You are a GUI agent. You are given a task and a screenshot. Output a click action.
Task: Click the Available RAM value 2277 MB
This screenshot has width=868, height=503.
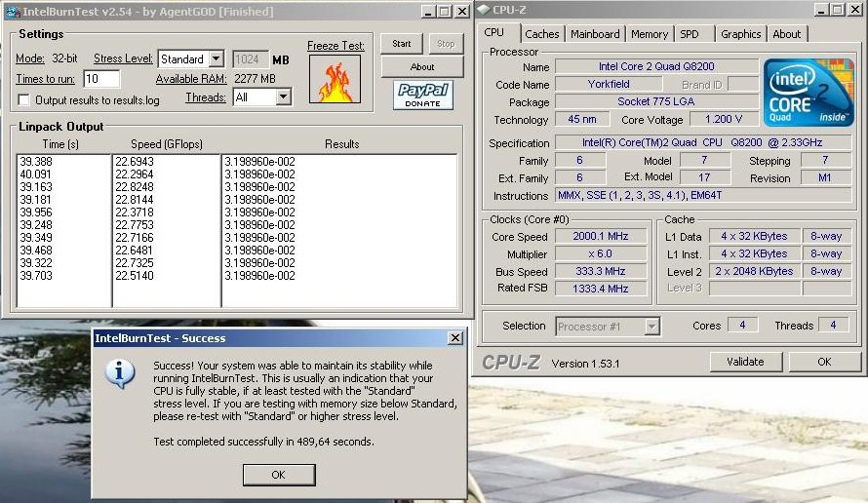tap(255, 79)
